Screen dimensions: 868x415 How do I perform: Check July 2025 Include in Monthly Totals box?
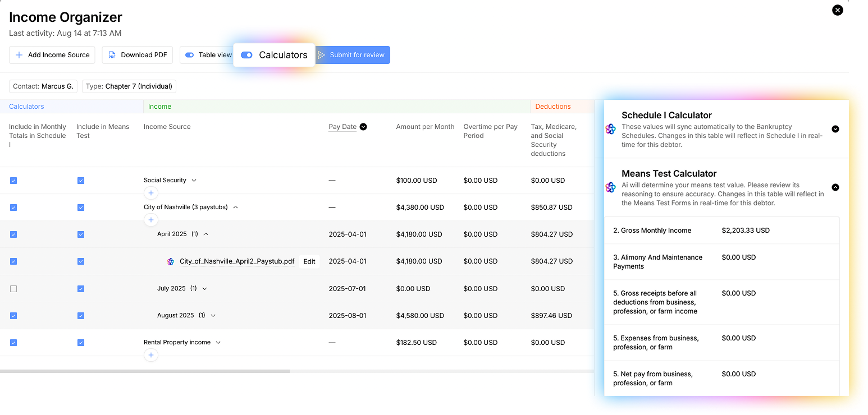pyautogui.click(x=13, y=289)
